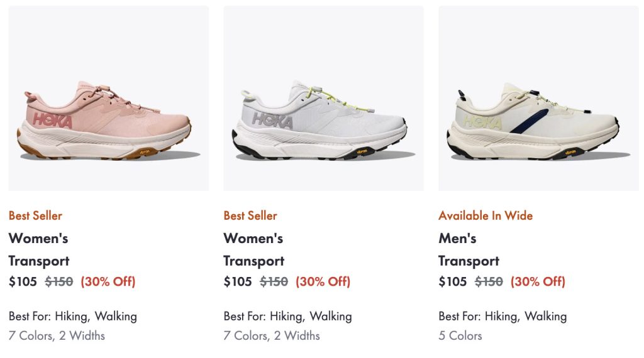Click crossed-out $150 price on middle shoe
The height and width of the screenshot is (358, 644).
click(274, 281)
